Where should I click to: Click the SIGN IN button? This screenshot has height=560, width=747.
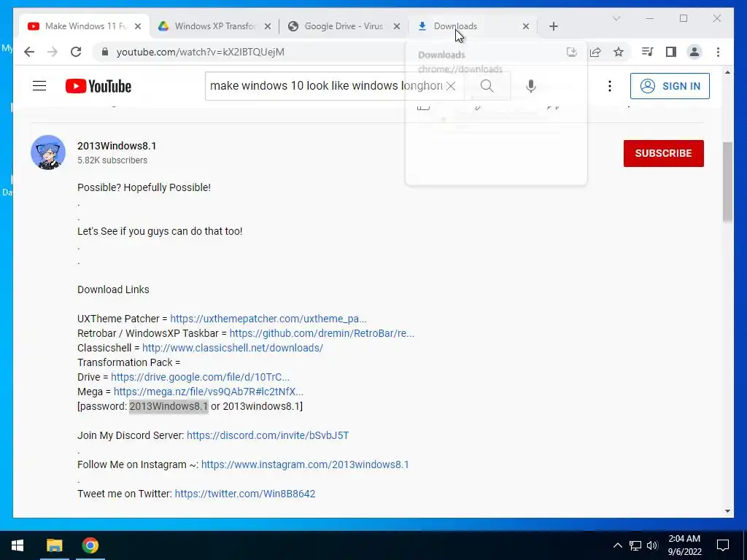670,86
